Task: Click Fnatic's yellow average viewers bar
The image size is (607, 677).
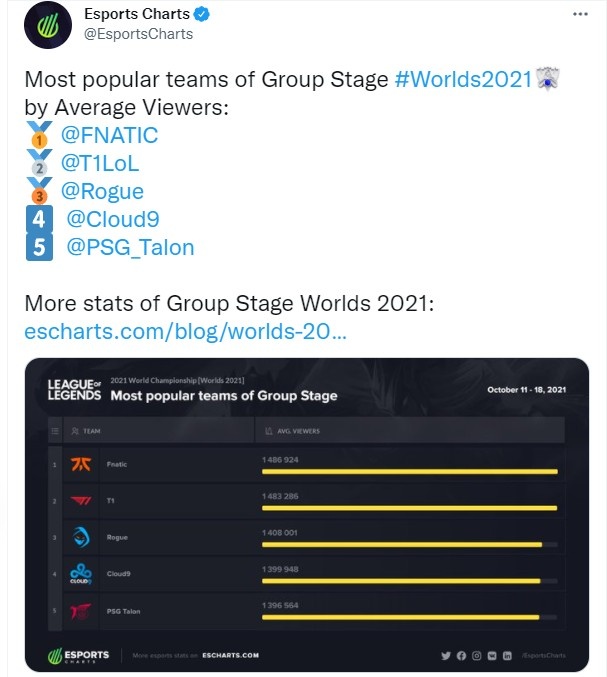Action: [408, 471]
